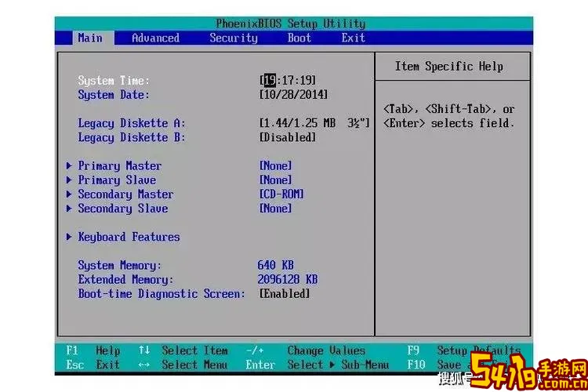Click the Item Specific Help heading
This screenshot has width=588, height=392.
[x=449, y=67]
